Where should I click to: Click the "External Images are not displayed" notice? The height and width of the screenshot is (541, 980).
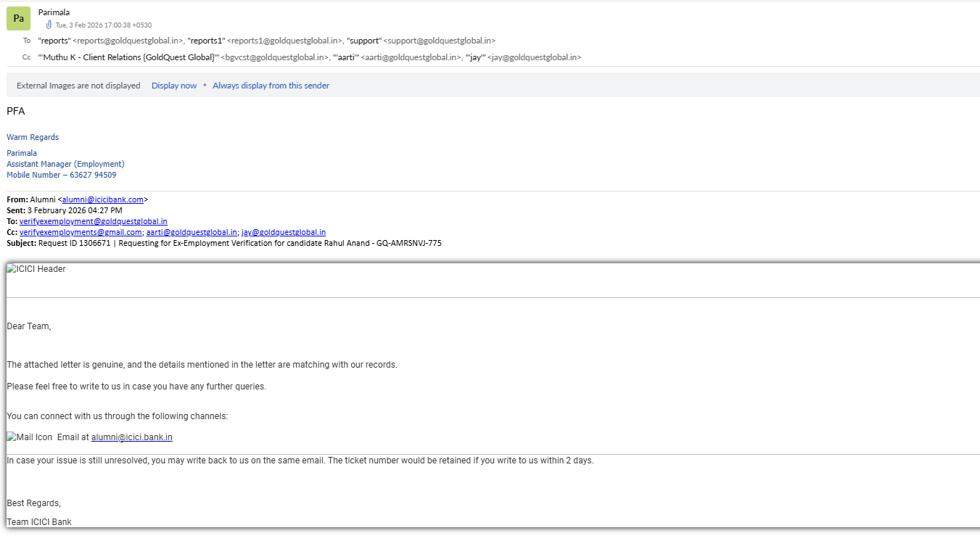click(78, 86)
